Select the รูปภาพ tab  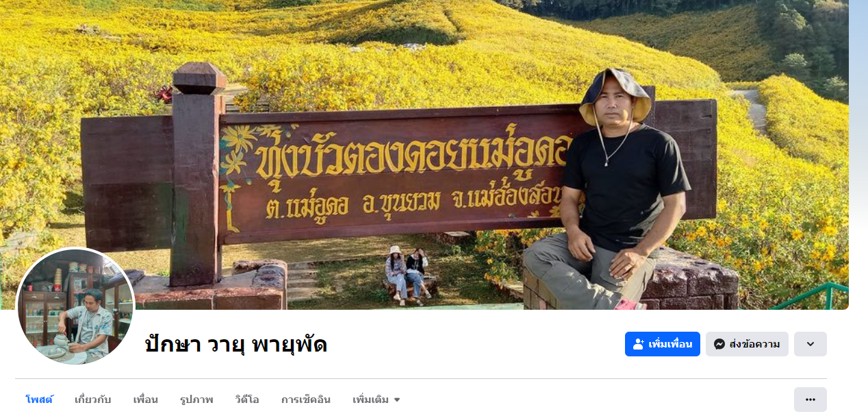tap(196, 400)
